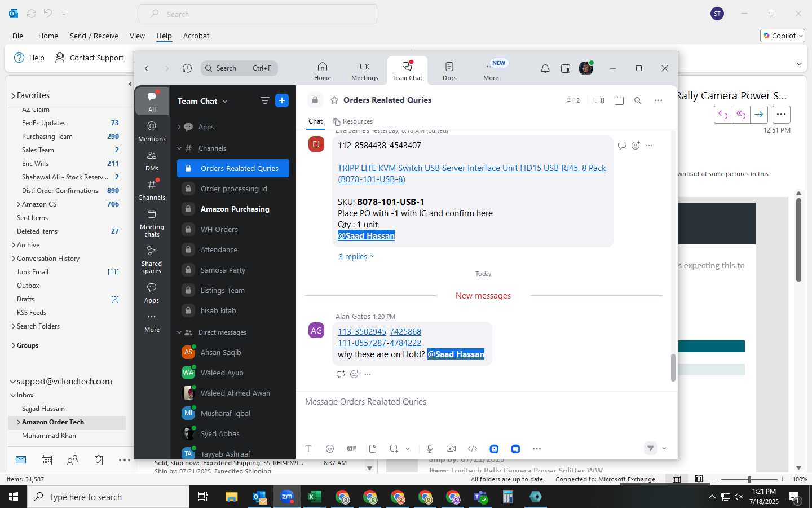Open order link 111-0557287
812x508 pixels.
tap(362, 343)
